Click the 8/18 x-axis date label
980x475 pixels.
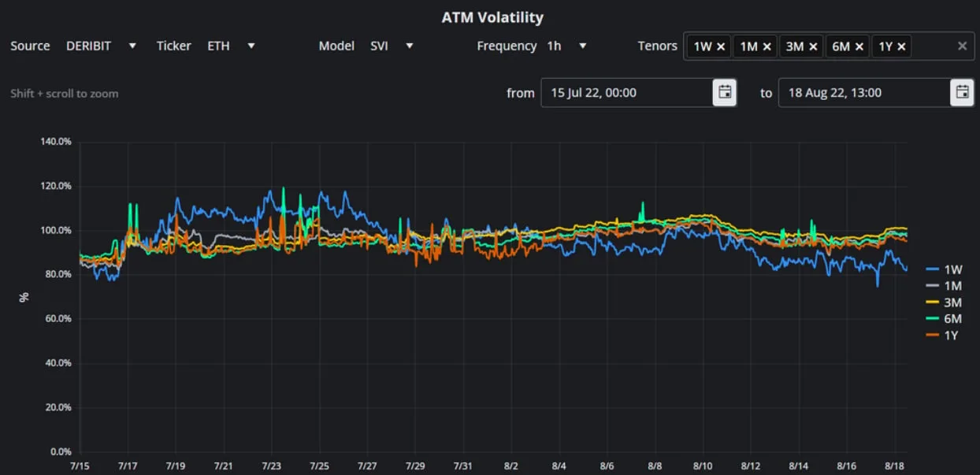pos(894,466)
